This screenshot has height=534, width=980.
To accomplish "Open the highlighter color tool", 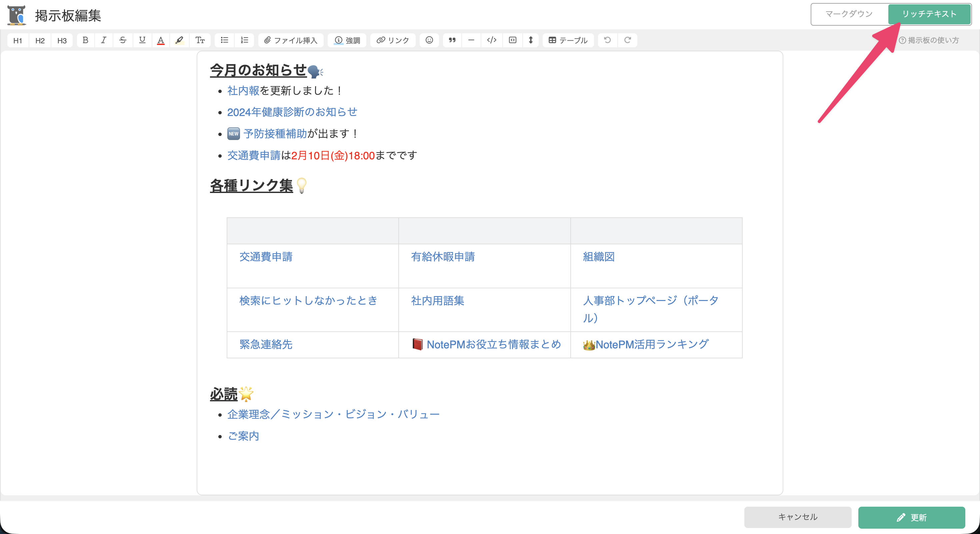I will coord(179,40).
